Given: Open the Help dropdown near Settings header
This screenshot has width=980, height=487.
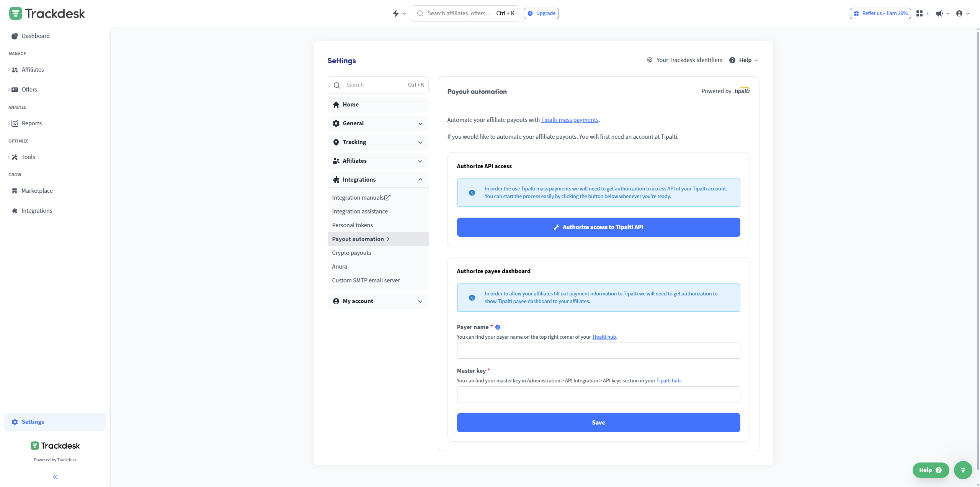Looking at the screenshot, I should click(x=744, y=60).
